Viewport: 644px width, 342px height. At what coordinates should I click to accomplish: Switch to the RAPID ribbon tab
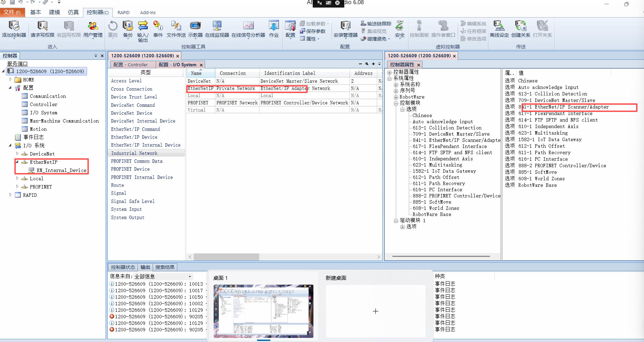123,12
